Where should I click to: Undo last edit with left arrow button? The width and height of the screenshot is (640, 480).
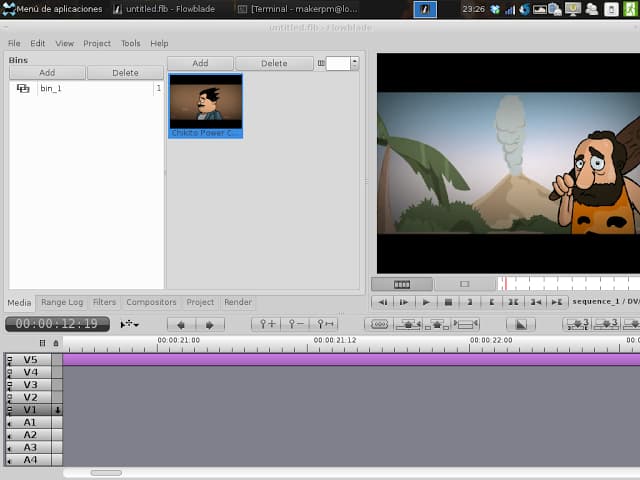[181, 324]
